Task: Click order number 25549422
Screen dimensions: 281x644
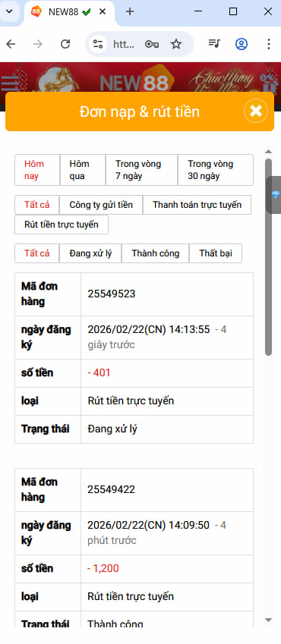Action: [112, 489]
